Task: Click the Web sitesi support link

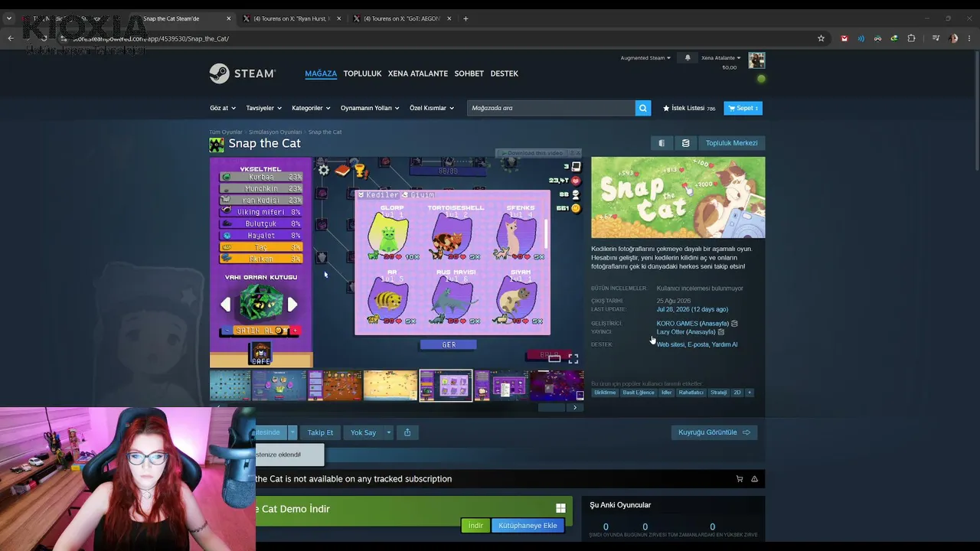Action: (x=671, y=344)
